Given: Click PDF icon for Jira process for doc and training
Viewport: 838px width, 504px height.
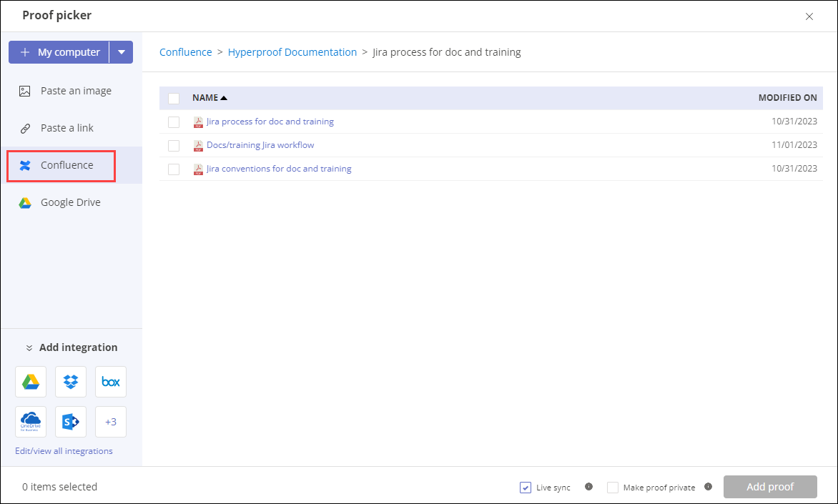Looking at the screenshot, I should tap(198, 122).
